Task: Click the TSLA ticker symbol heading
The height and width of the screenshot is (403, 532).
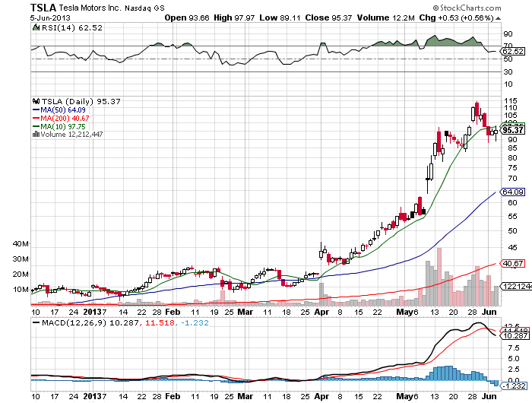Action: [43, 8]
